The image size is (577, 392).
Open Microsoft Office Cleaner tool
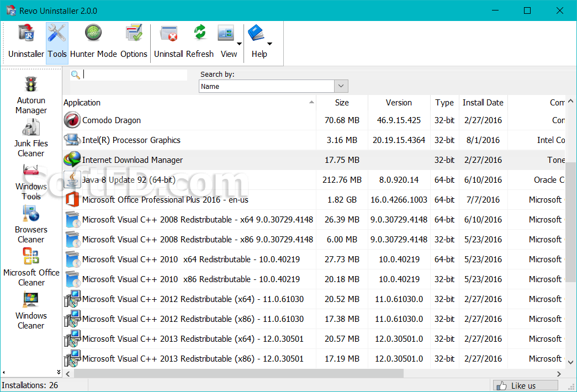31,268
